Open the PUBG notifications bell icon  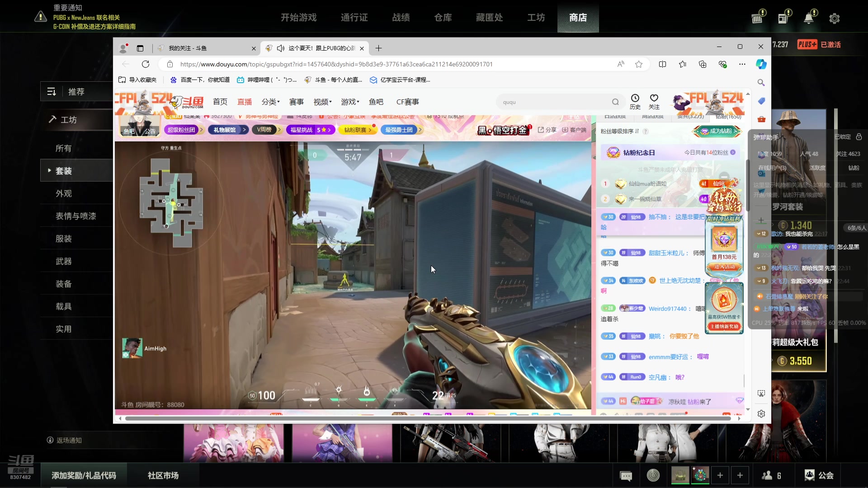[x=809, y=19]
